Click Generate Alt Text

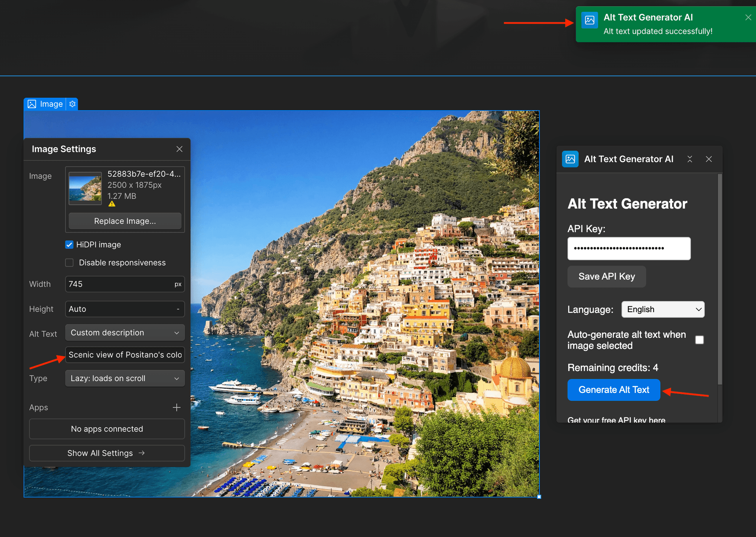coord(613,389)
